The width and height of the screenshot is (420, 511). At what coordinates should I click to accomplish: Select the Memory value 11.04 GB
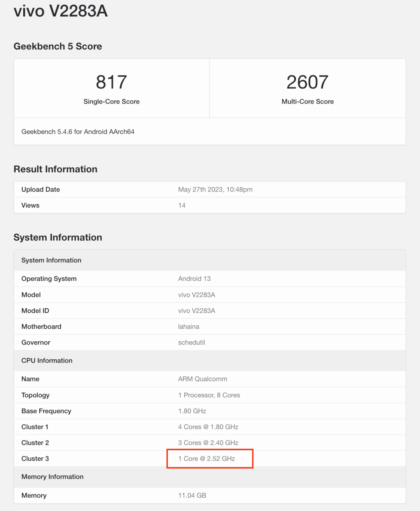(192, 495)
